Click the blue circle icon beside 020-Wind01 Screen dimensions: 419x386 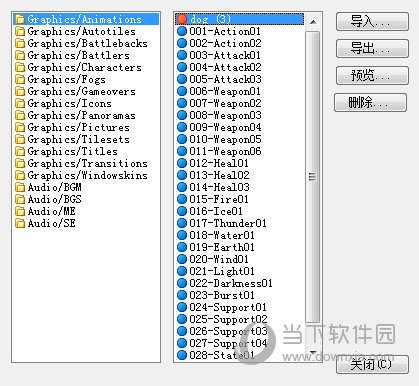pos(182,259)
